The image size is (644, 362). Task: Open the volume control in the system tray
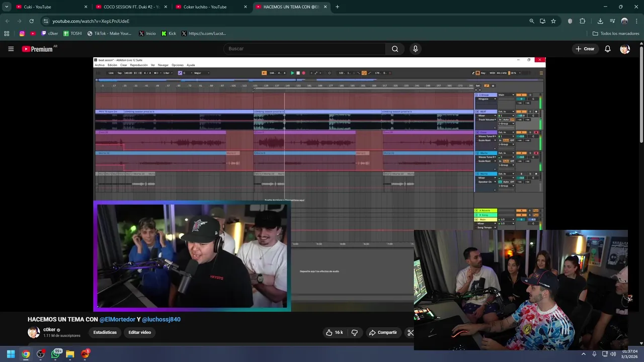click(x=613, y=354)
